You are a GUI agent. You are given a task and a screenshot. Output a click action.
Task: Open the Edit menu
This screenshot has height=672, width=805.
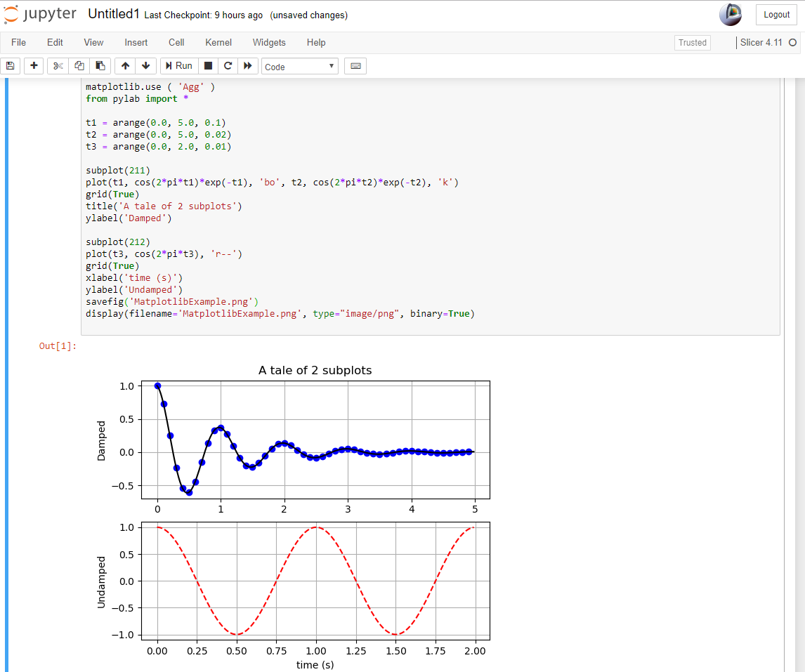pos(55,43)
